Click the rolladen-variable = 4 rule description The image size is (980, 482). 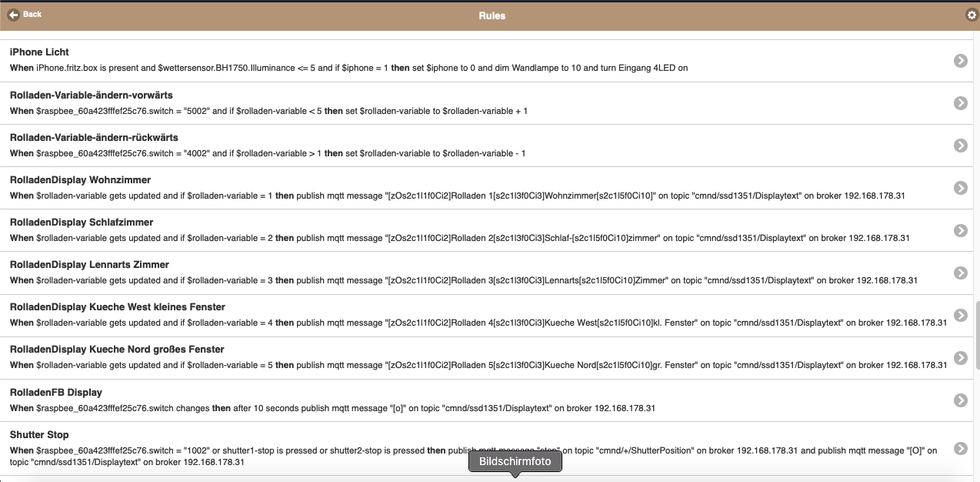tap(478, 323)
